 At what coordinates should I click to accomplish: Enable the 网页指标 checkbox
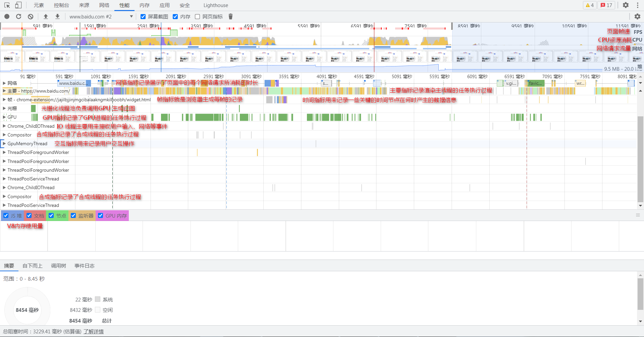click(198, 17)
